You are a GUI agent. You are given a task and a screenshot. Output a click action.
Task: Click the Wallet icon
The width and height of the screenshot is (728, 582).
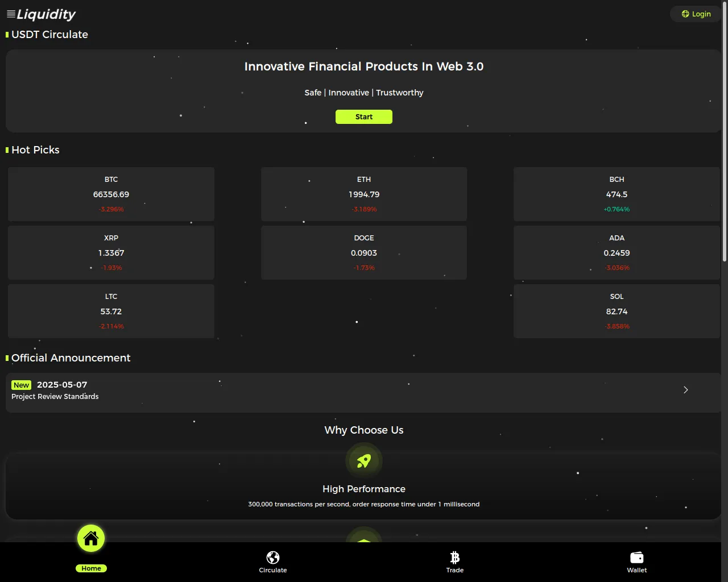pos(637,558)
